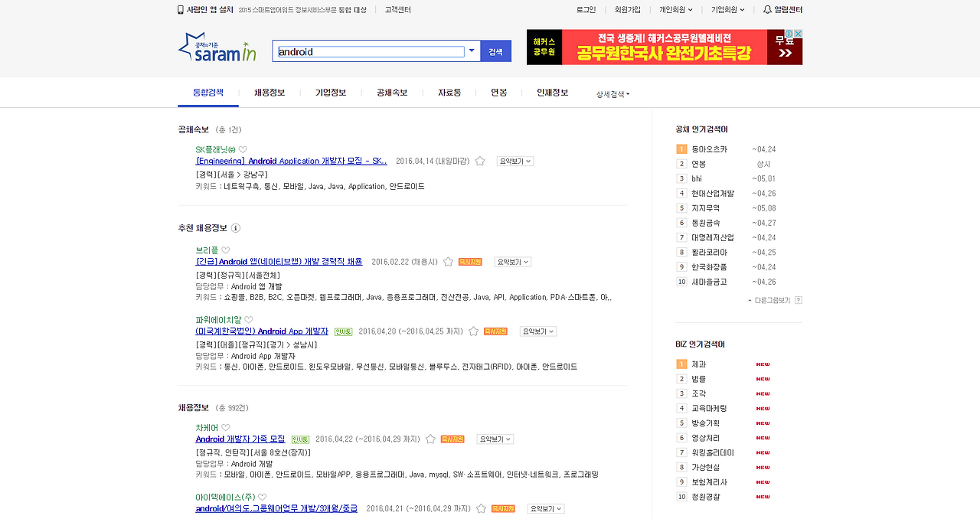The height and width of the screenshot is (519, 980).
Task: Click the 알림센터 bell icon
Action: pos(768,10)
